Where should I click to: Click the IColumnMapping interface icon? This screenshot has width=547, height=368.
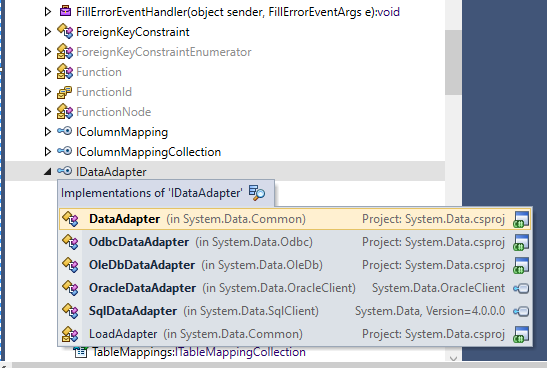pyautogui.click(x=65, y=131)
